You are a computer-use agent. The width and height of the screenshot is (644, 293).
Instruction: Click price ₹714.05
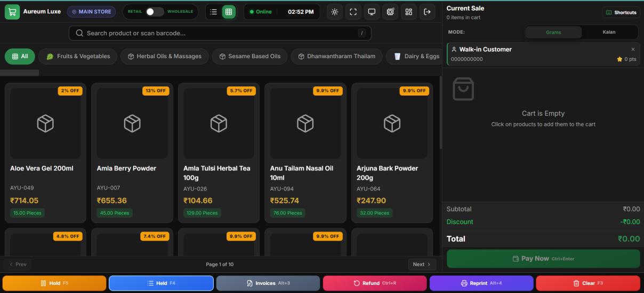point(24,201)
